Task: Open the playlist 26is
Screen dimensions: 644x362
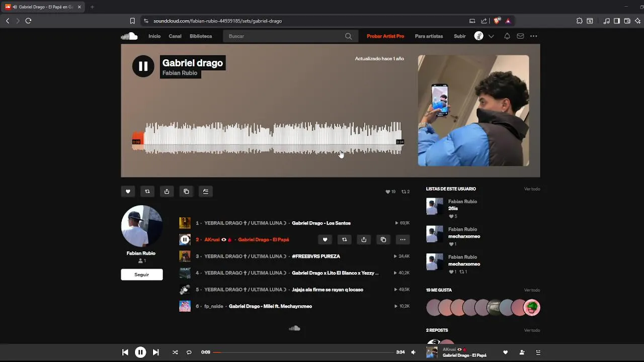Action: click(453, 209)
